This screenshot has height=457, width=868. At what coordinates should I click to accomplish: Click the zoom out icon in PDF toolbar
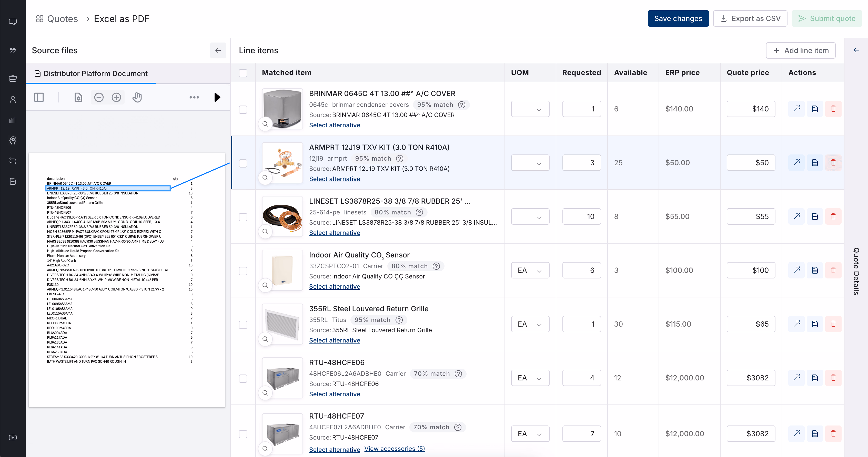click(x=99, y=97)
